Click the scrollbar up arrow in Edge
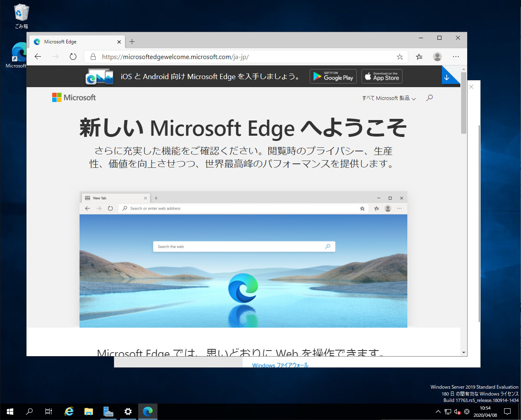The height and width of the screenshot is (420, 521). tap(464, 69)
